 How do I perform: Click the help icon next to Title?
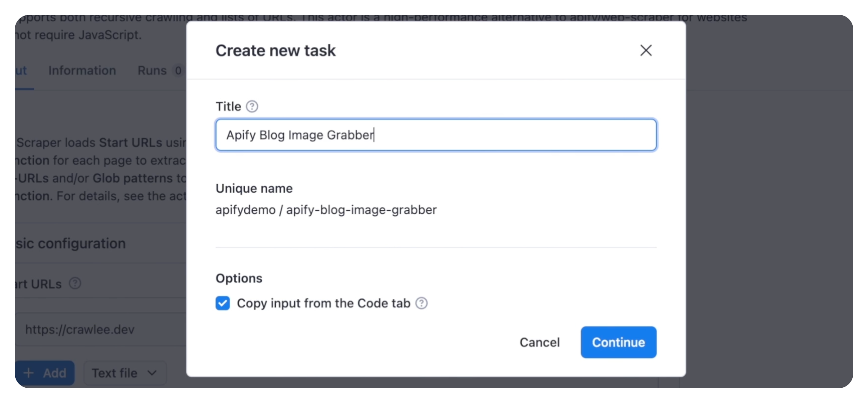pyautogui.click(x=252, y=106)
